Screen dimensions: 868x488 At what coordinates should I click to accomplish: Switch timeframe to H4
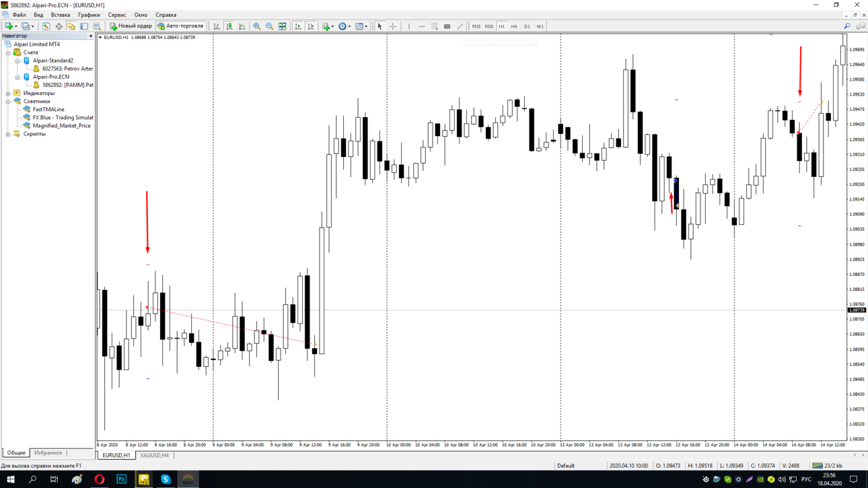(514, 26)
